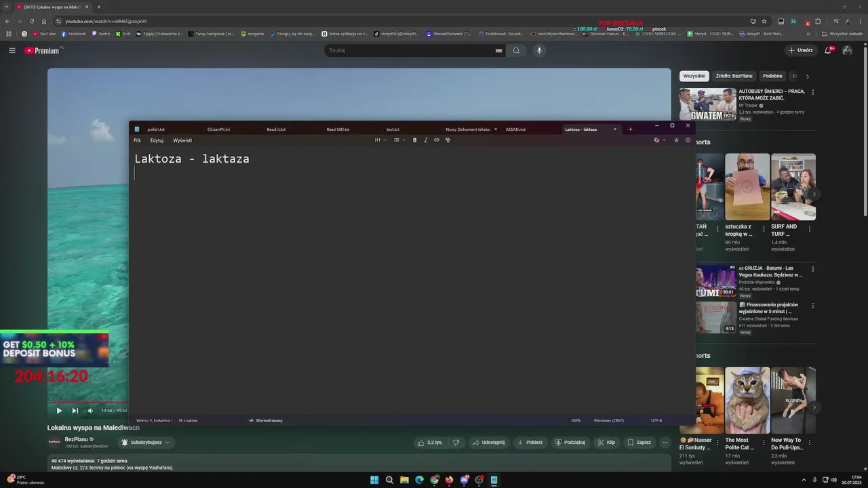Open Plik menu in Notepad
Image resolution: width=868 pixels, height=488 pixels.
137,140
